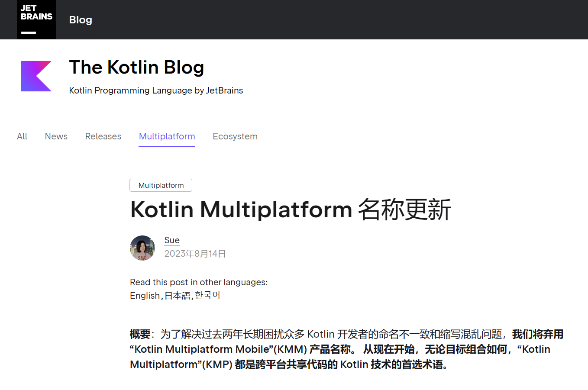Read the post in English
The height and width of the screenshot is (390, 588).
(145, 296)
